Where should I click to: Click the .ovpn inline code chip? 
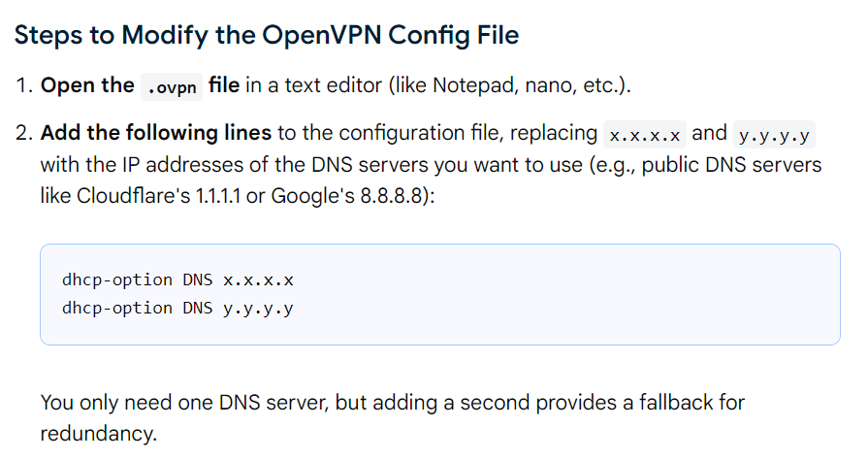click(x=172, y=86)
